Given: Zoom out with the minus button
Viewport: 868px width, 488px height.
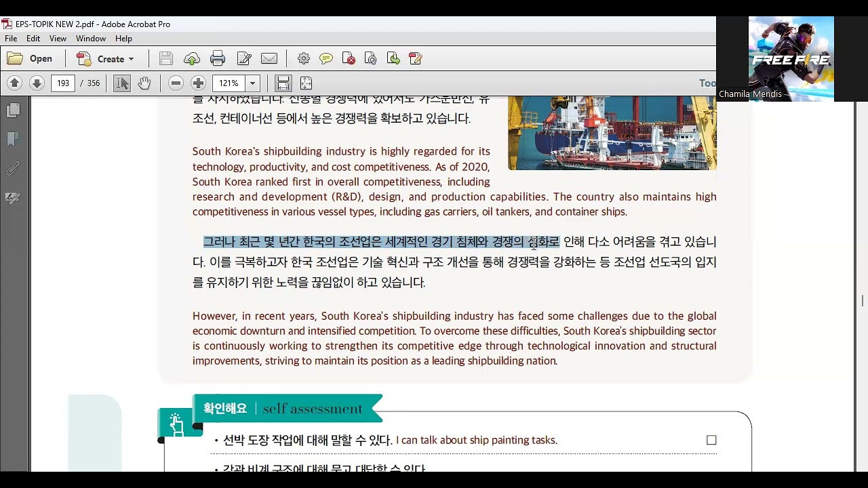Looking at the screenshot, I should [176, 83].
